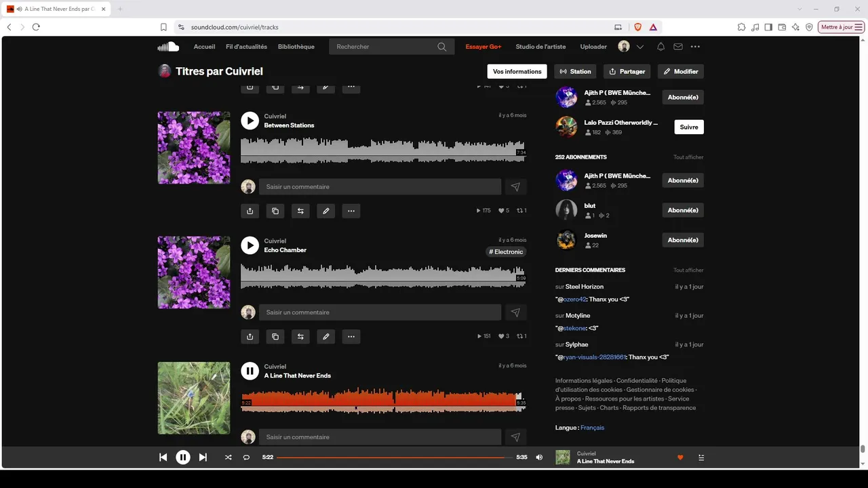
Task: Skip to the next track in player bar
Action: pos(203,457)
